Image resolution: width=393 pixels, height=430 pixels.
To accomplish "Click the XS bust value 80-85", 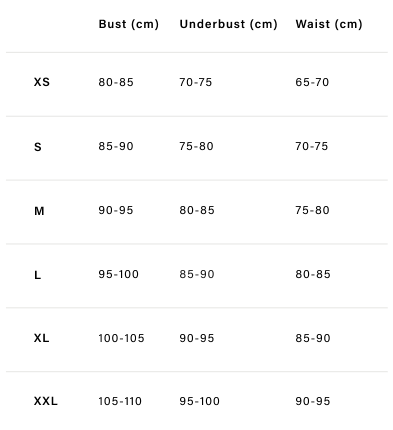I will click(116, 82).
